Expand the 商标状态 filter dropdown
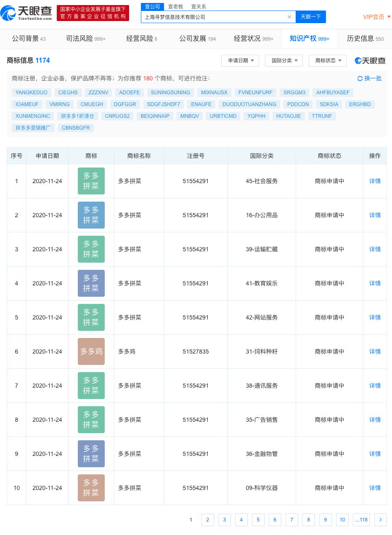 click(328, 61)
